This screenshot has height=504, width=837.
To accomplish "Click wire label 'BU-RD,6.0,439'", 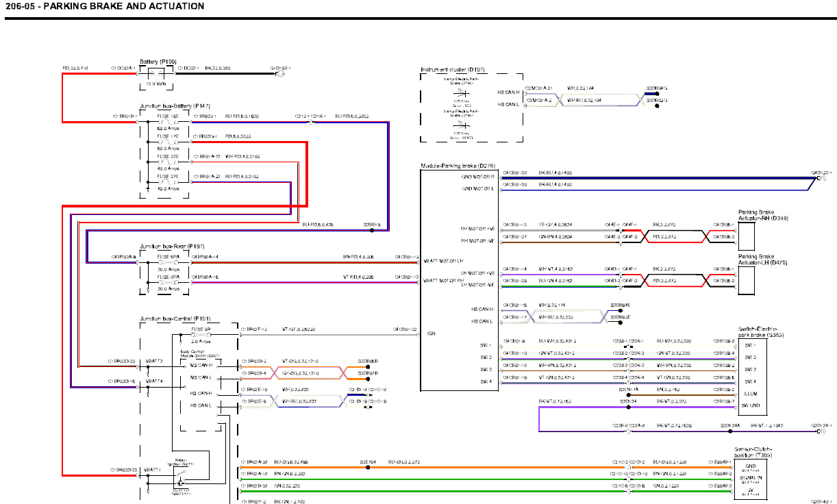I will [x=318, y=224].
